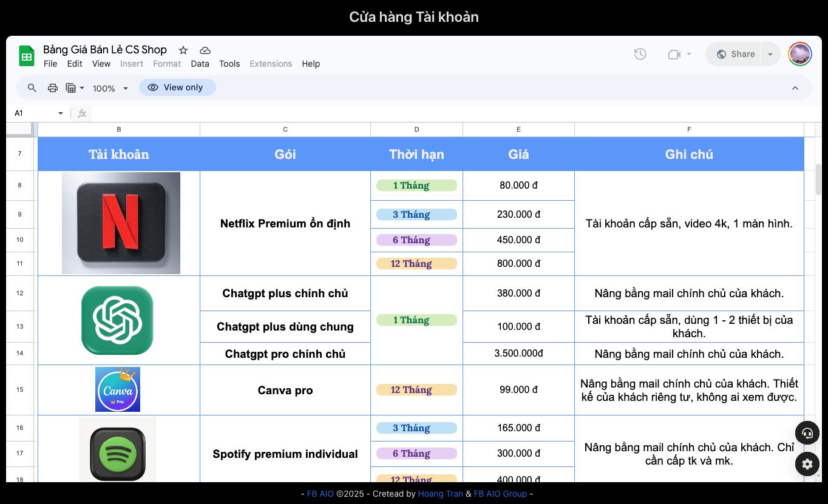Click the Netflix Premium ổn định cell
Image resolution: width=828 pixels, height=504 pixels.
[285, 223]
